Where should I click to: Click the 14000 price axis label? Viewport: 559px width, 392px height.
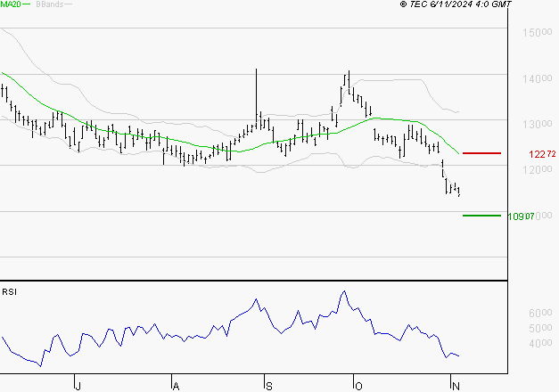(538, 78)
